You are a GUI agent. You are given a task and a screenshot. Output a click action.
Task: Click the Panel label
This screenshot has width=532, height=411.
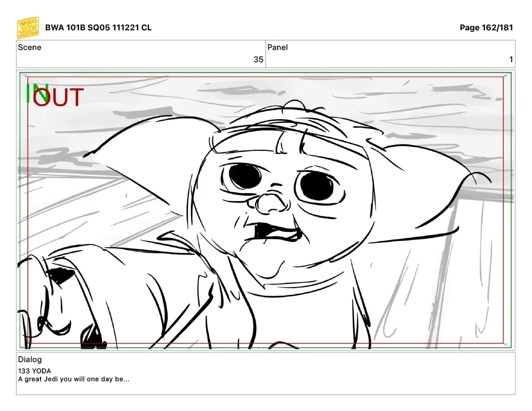tap(277, 47)
